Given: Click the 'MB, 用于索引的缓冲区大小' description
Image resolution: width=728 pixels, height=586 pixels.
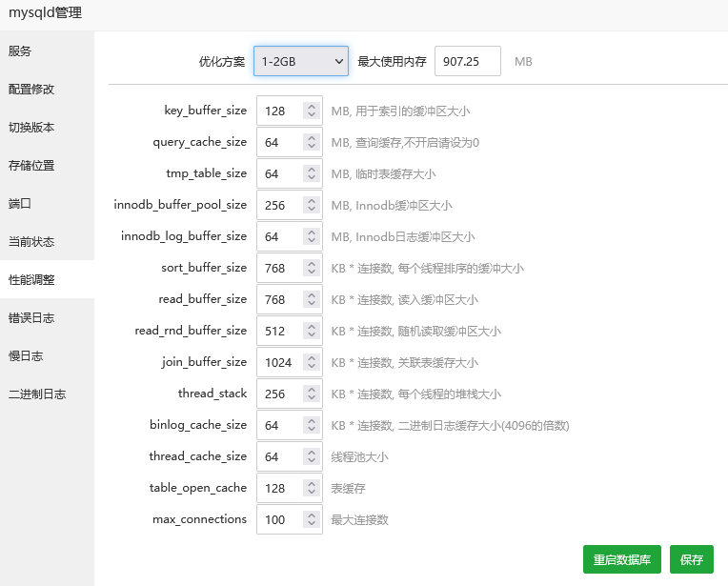Looking at the screenshot, I should pyautogui.click(x=400, y=111).
